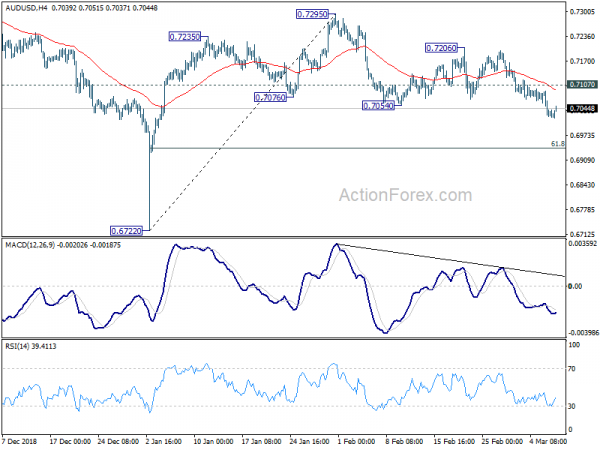The width and height of the screenshot is (600, 450).
Task: Click the 0.72350 price label
Action: click(185, 37)
